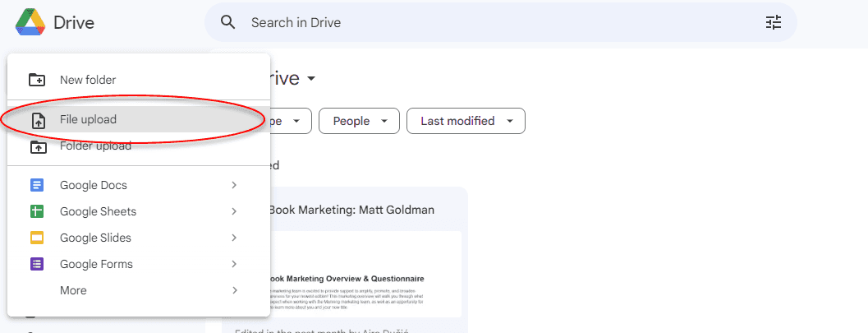Image resolution: width=868 pixels, height=333 pixels.
Task: Click the search magnifier icon
Action: [x=229, y=22]
